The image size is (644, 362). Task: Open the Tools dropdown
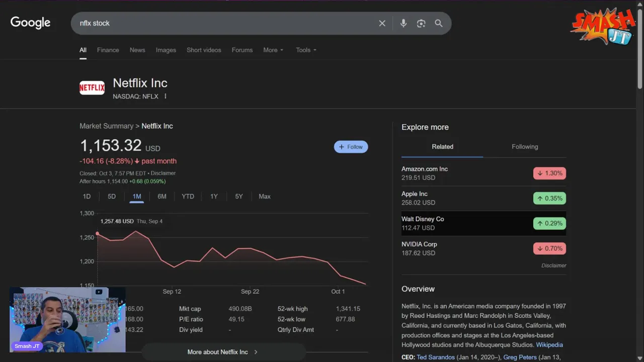306,50
